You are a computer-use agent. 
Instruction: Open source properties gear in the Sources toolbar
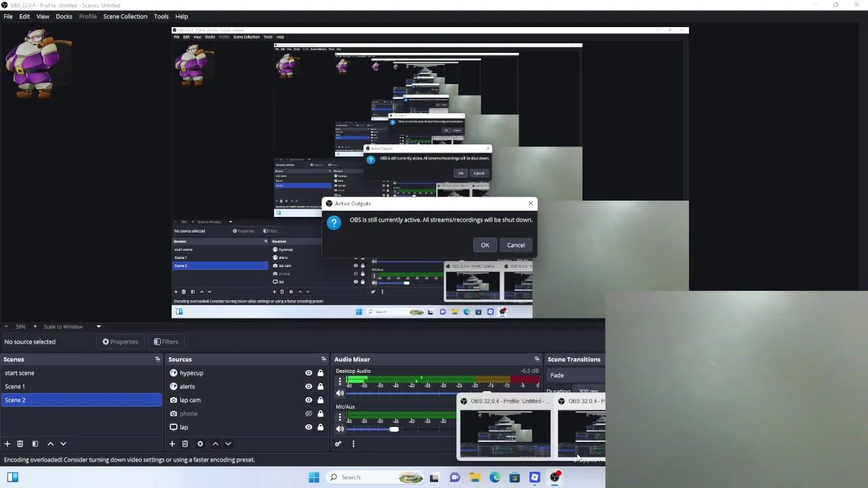click(200, 444)
